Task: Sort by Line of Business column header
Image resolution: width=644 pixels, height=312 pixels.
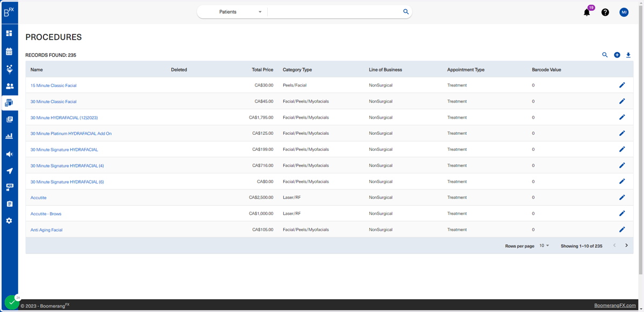Action: (385, 70)
